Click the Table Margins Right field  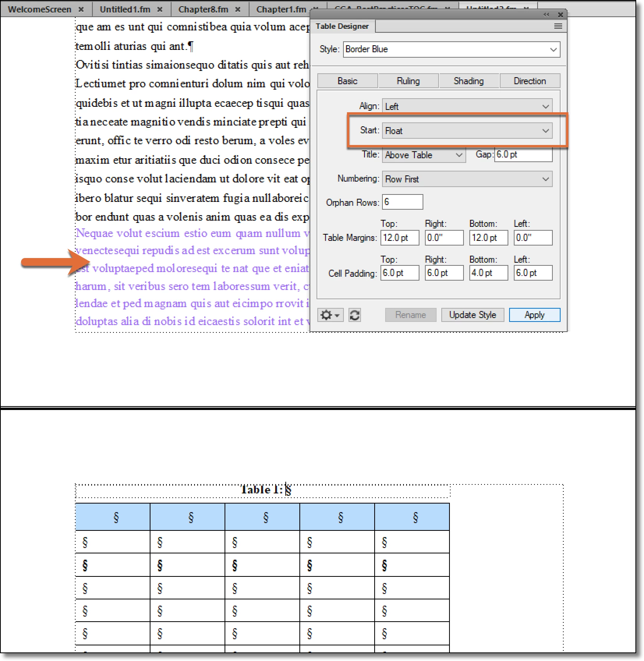click(x=444, y=238)
